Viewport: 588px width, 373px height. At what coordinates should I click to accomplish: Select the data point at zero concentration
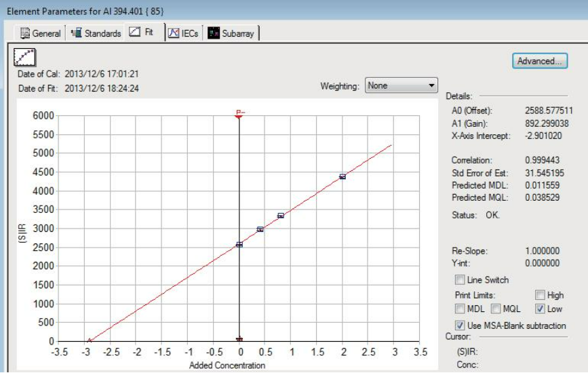pyautogui.click(x=239, y=244)
